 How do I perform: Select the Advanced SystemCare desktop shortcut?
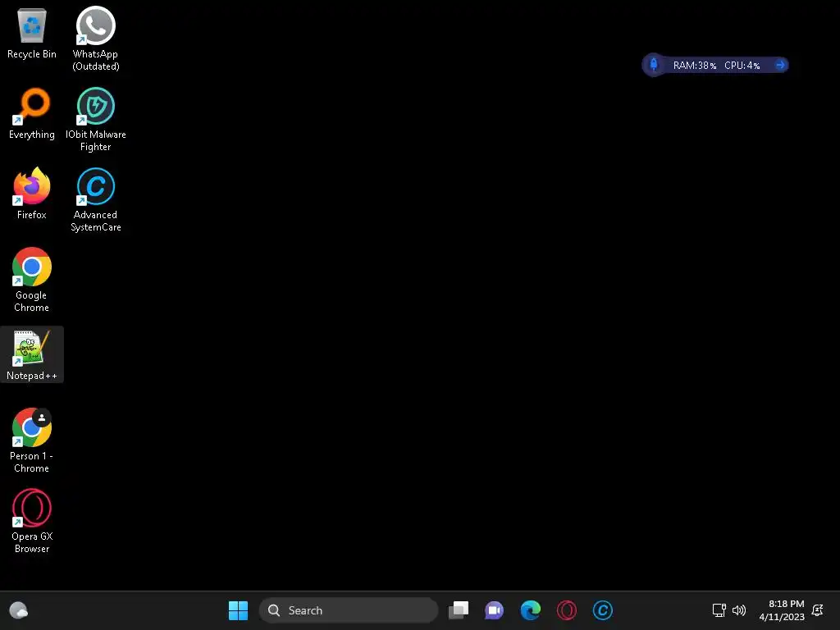95,200
